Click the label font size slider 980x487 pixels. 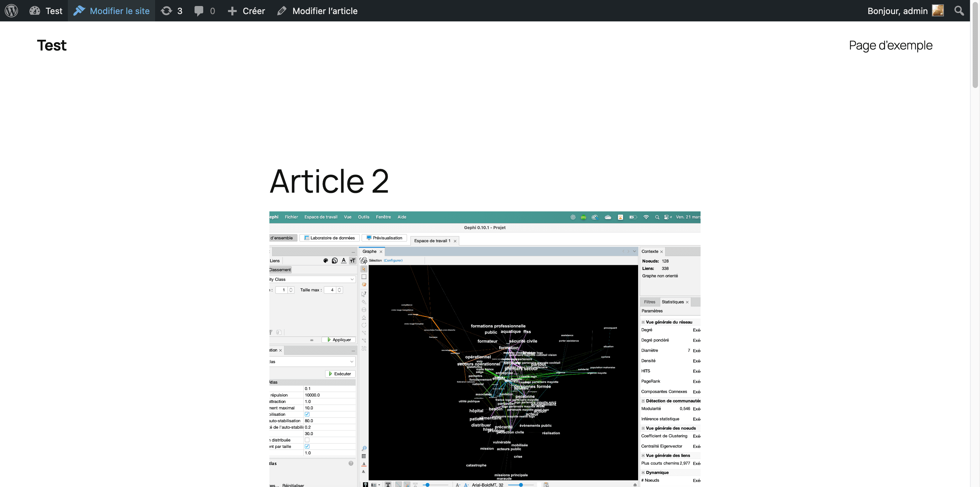(x=521, y=485)
